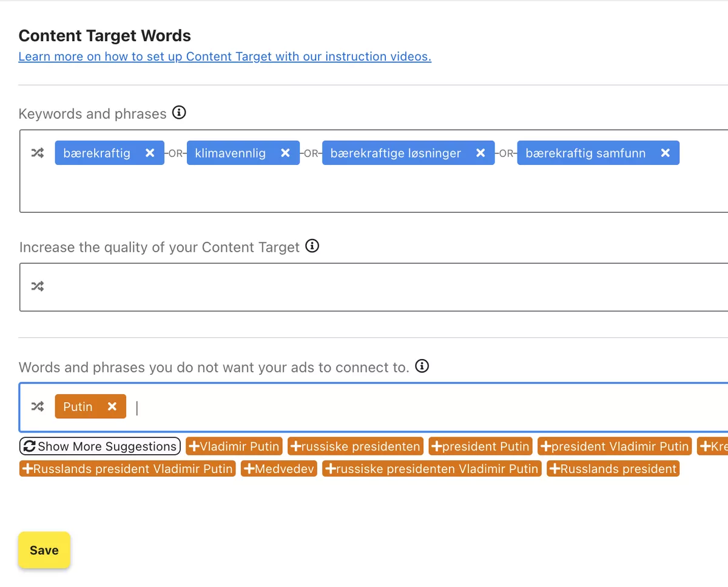Click Show More Suggestions button
Image resolution: width=728 pixels, height=587 pixels.
[100, 446]
